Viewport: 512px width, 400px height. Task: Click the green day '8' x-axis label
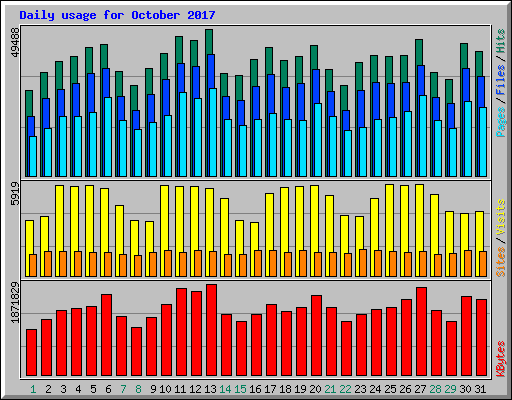138,389
